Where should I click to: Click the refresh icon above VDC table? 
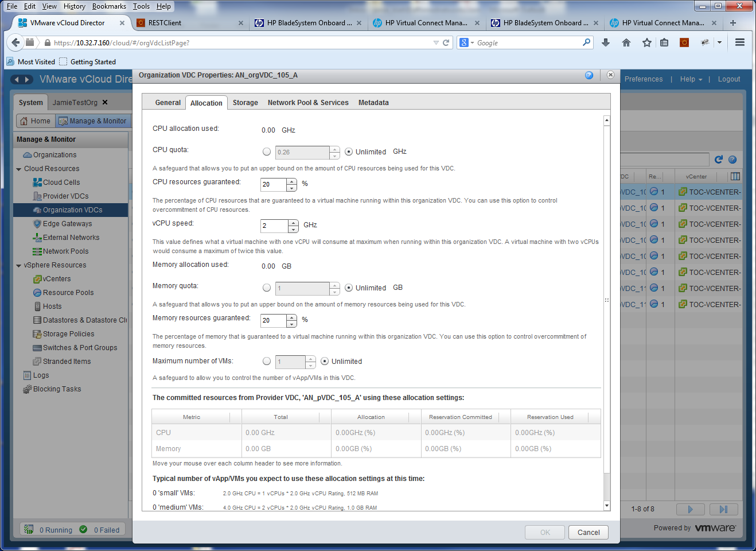(718, 160)
